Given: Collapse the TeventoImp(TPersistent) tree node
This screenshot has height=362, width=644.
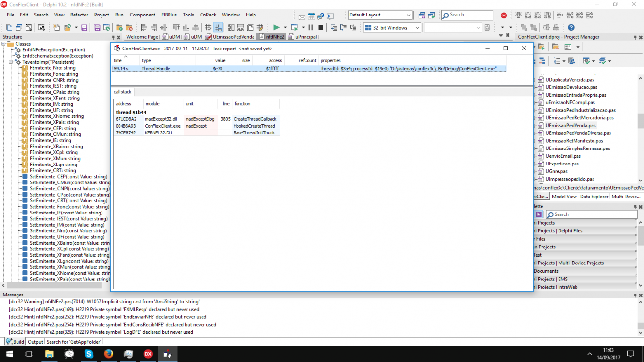Looking at the screenshot, I should coord(11,62).
